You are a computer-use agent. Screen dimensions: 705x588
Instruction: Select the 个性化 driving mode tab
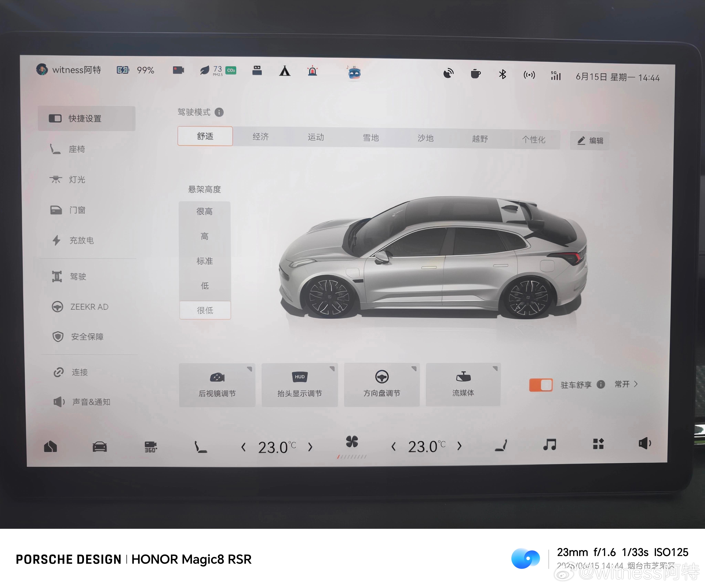(x=533, y=140)
